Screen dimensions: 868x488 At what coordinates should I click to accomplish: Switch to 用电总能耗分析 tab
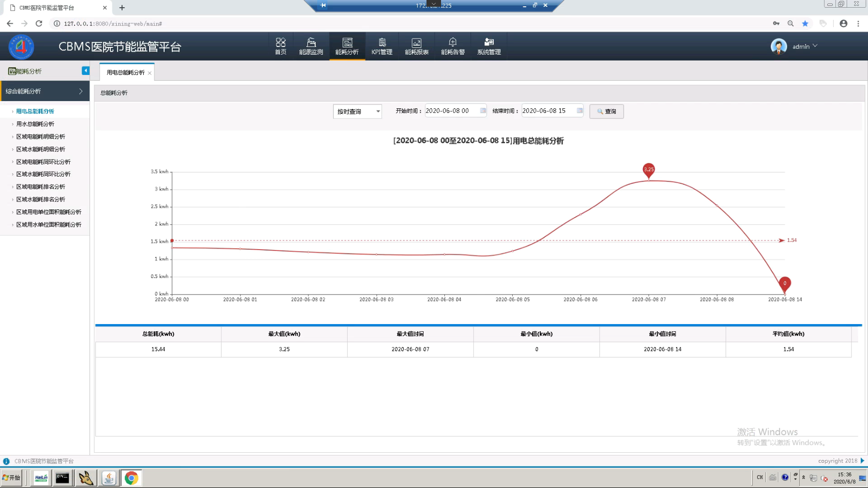pyautogui.click(x=125, y=73)
